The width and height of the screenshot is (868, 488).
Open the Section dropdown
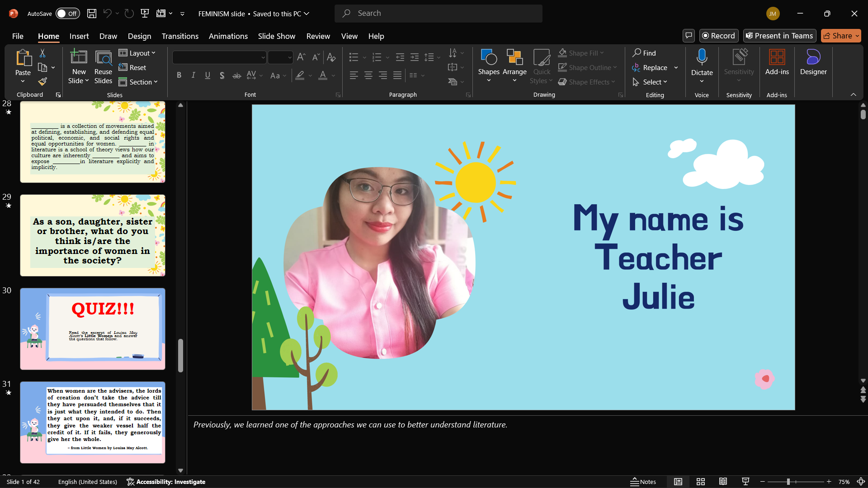coord(138,82)
